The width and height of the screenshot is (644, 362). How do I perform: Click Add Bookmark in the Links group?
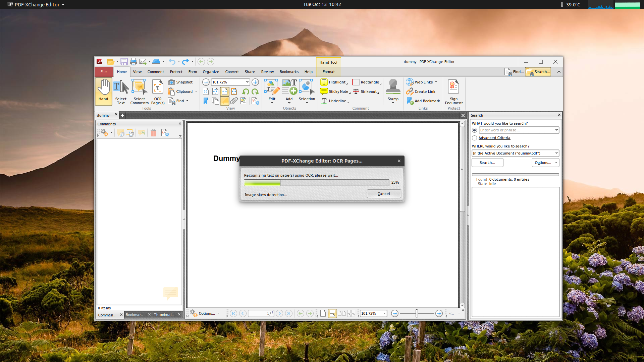(423, 101)
